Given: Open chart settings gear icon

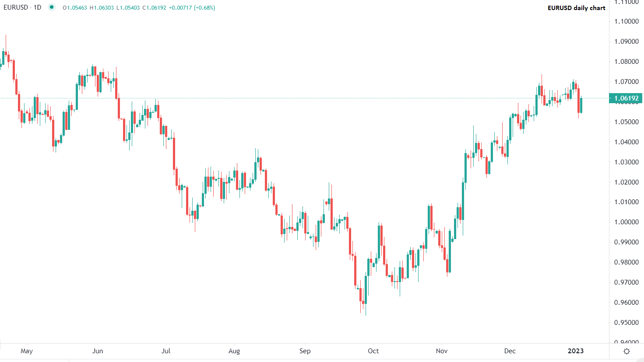Looking at the screenshot, I should click(x=626, y=351).
